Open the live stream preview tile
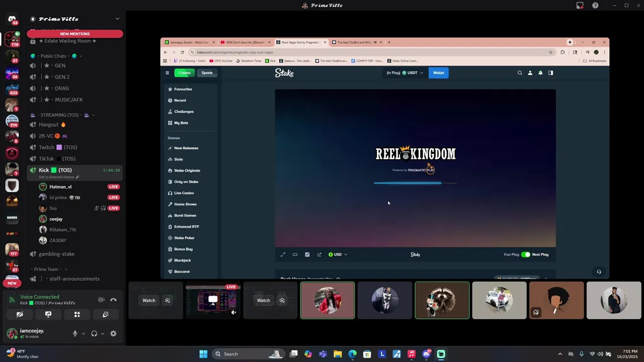644x362 pixels. (x=213, y=300)
